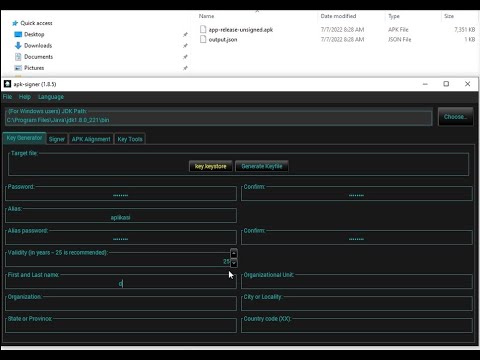This screenshot has height=360, width=480.
Task: Sort Explorer files by Type column
Action: click(x=394, y=16)
